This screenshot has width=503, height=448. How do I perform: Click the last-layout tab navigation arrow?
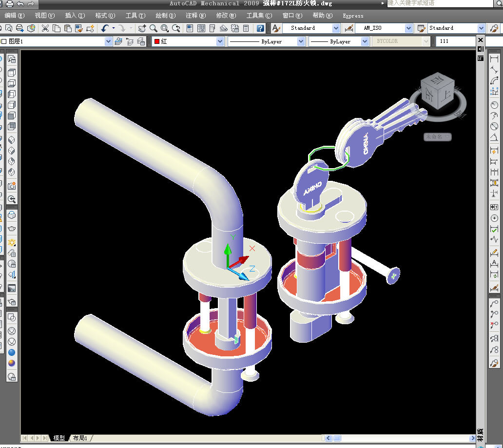45,438
